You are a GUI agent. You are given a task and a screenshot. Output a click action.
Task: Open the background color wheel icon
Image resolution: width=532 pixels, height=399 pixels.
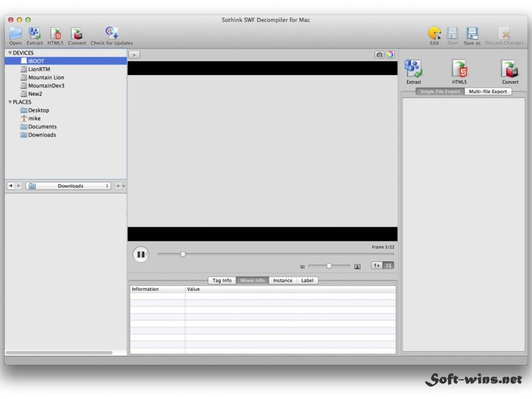coord(390,55)
